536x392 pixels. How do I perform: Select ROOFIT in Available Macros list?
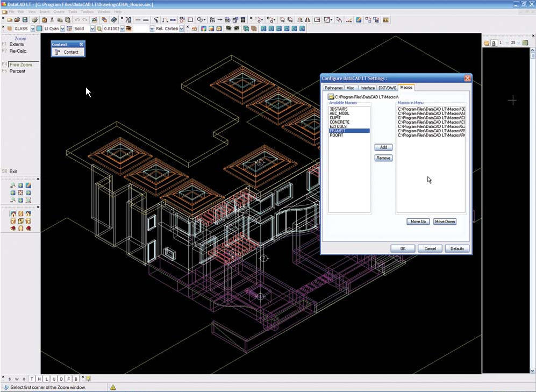(337, 135)
